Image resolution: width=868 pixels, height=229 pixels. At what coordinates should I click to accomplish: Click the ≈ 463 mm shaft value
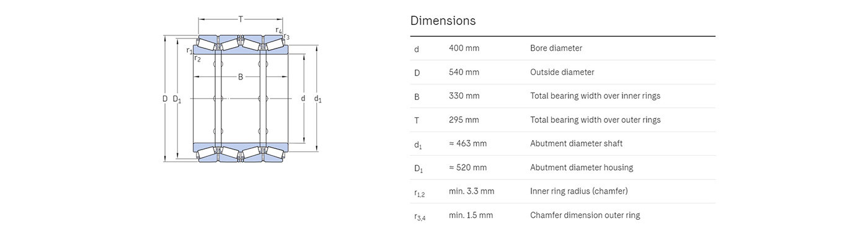coord(467,143)
